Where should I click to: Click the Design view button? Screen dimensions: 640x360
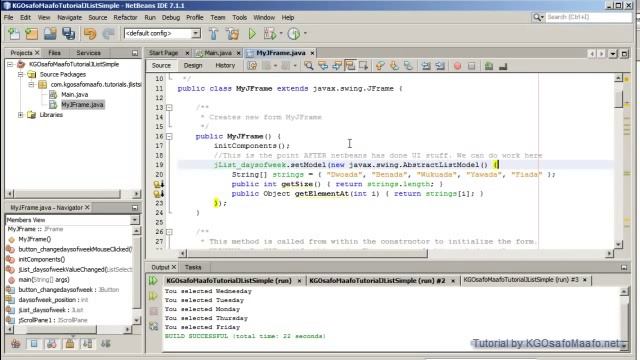point(193,66)
